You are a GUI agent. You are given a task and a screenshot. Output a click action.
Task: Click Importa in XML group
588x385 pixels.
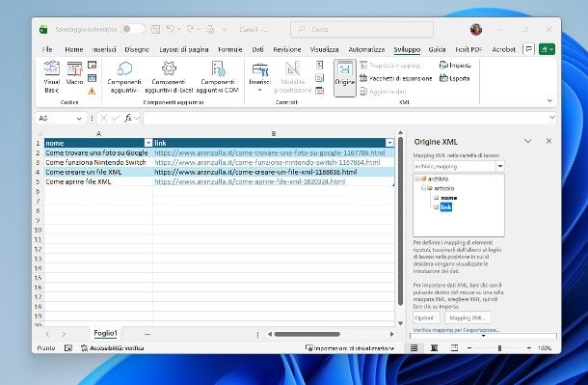point(455,66)
